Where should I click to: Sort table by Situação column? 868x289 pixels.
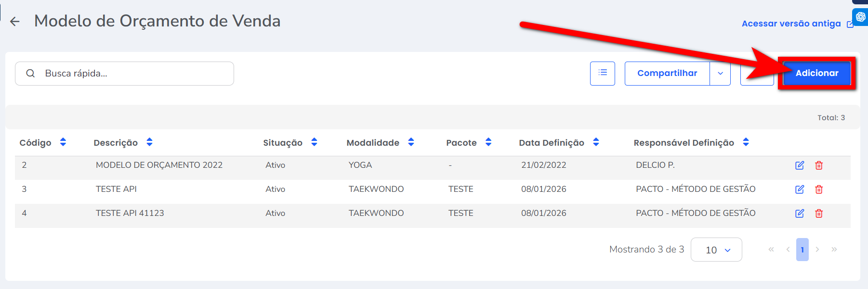point(314,142)
